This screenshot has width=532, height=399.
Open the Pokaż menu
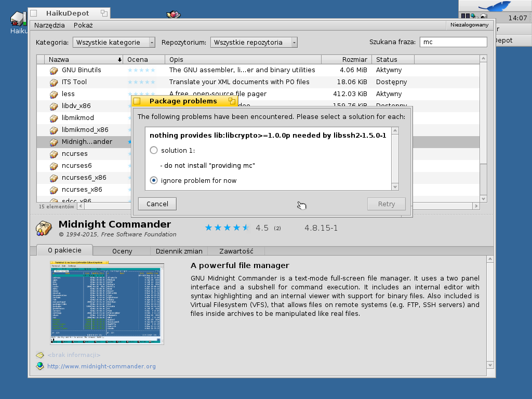coord(83,25)
